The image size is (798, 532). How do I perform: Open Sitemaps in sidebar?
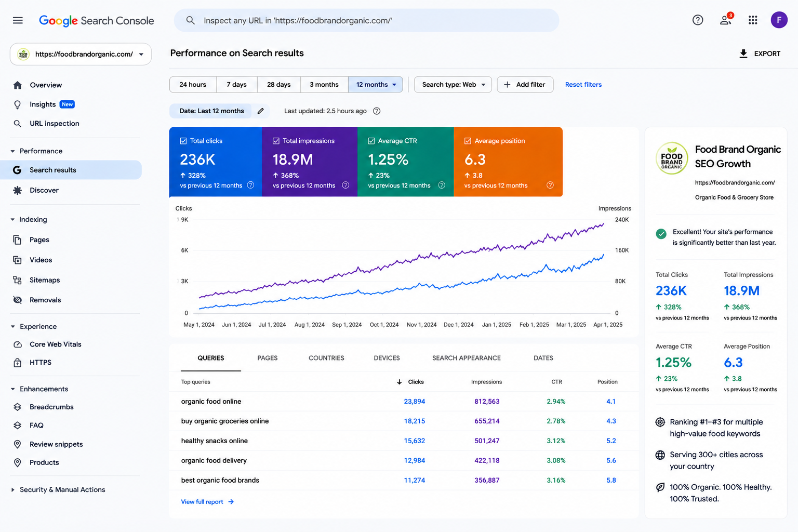(x=44, y=280)
